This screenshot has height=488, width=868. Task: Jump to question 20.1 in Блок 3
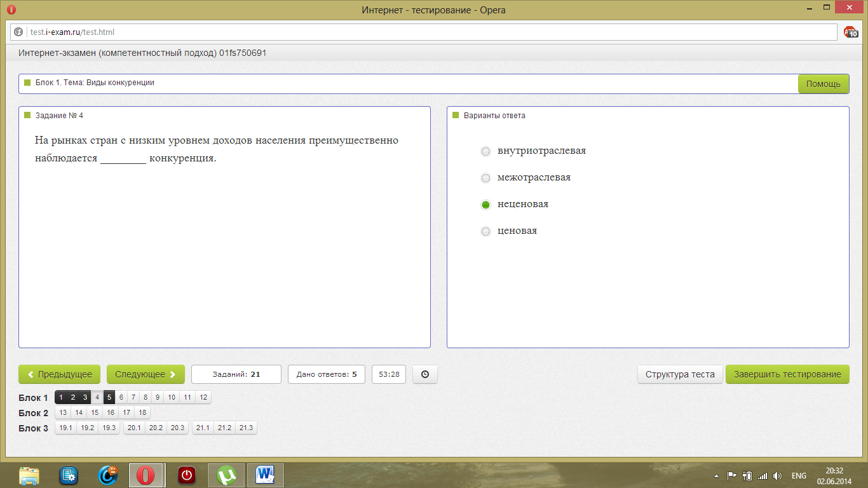pos(134,428)
